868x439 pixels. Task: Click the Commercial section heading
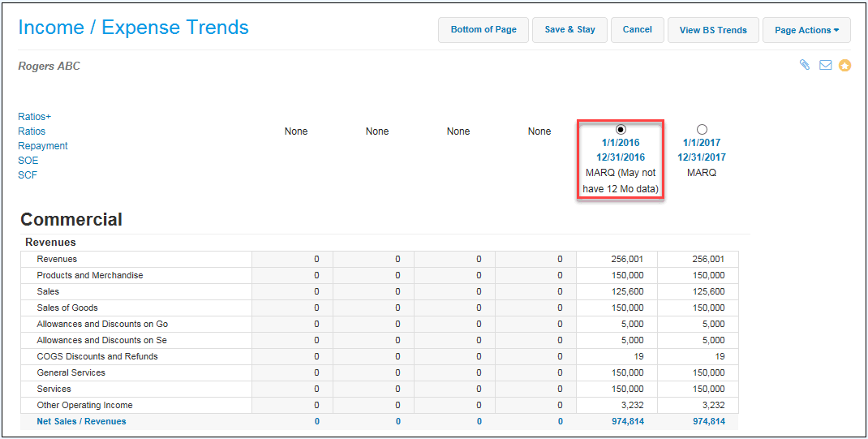point(71,219)
